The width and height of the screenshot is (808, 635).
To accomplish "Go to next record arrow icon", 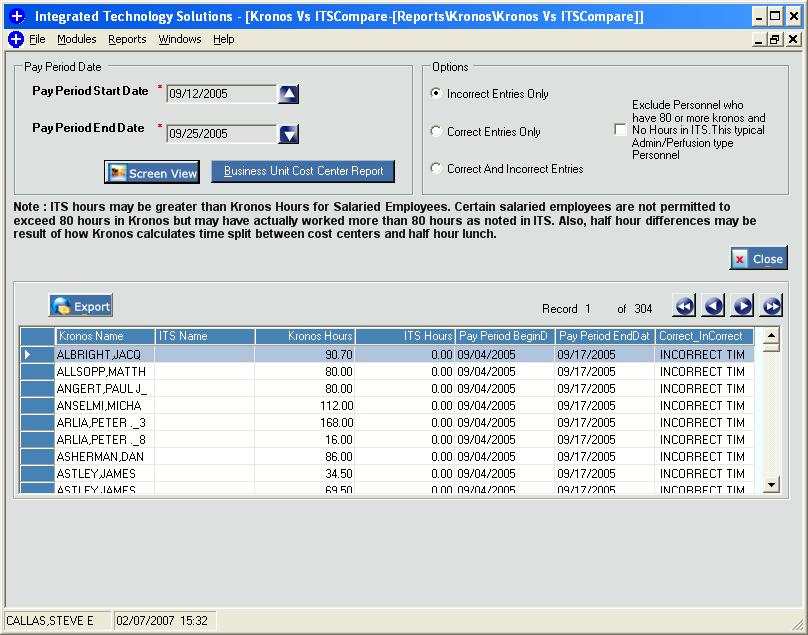I will tap(742, 307).
